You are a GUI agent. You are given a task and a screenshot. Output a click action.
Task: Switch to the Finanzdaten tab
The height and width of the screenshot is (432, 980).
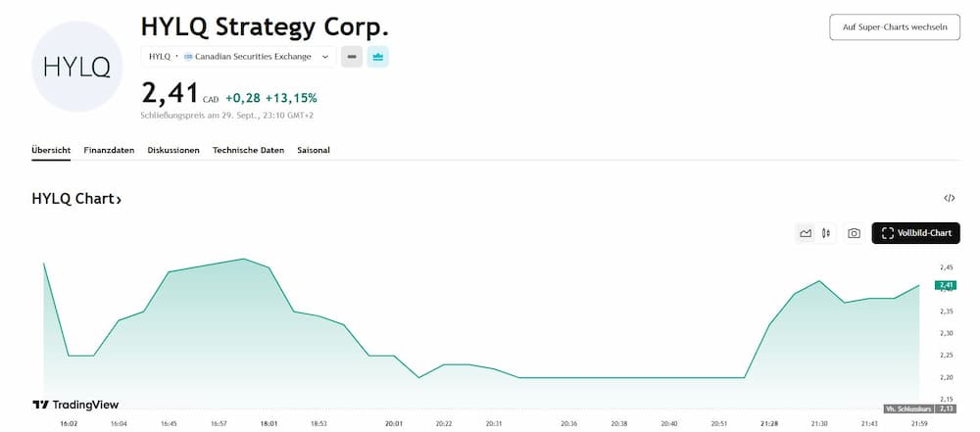point(109,150)
